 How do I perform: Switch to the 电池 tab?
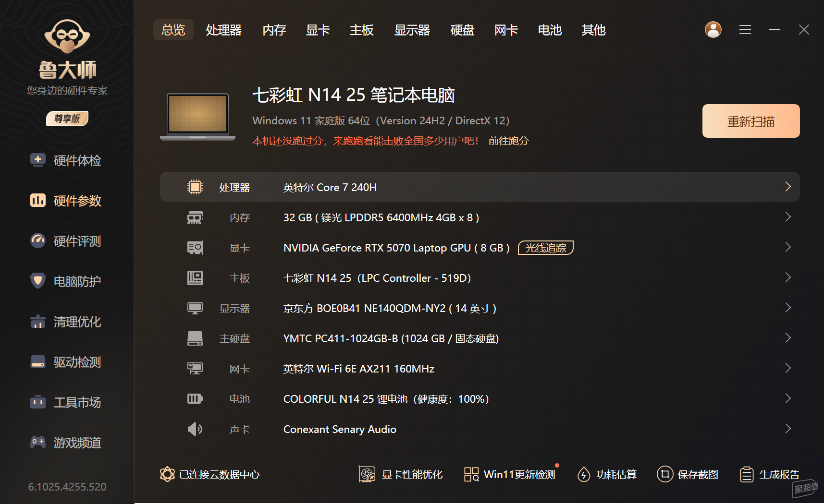point(550,30)
